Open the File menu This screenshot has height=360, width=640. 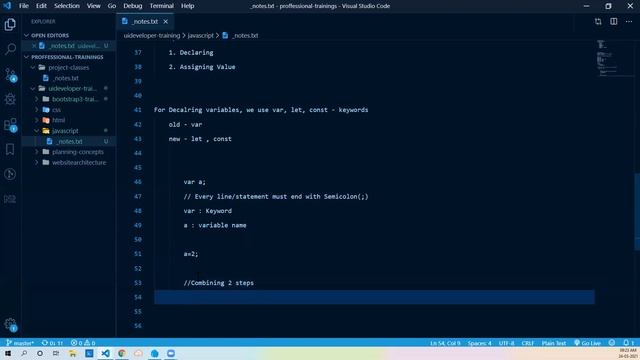click(24, 6)
